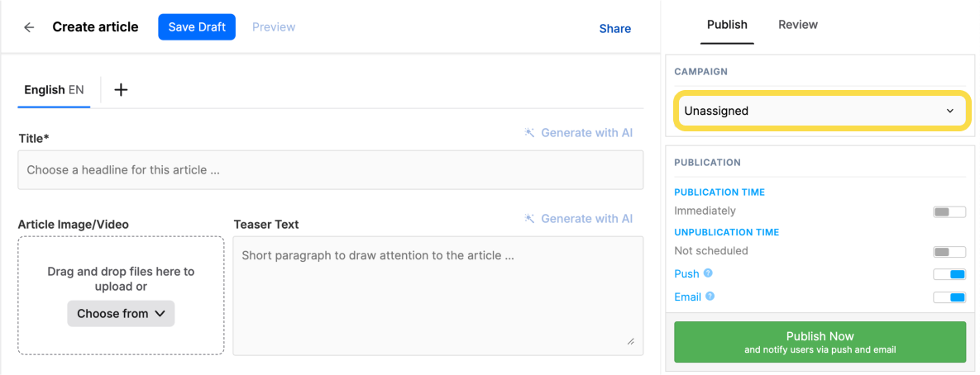Go back using the left arrow icon
This screenshot has width=980, height=375.
29,27
